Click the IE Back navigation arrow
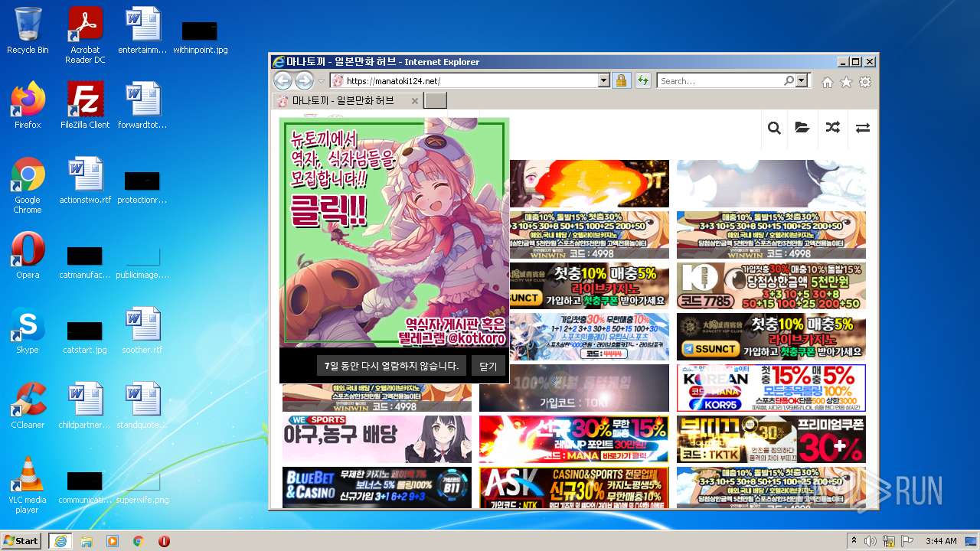This screenshot has height=551, width=980. 283,80
